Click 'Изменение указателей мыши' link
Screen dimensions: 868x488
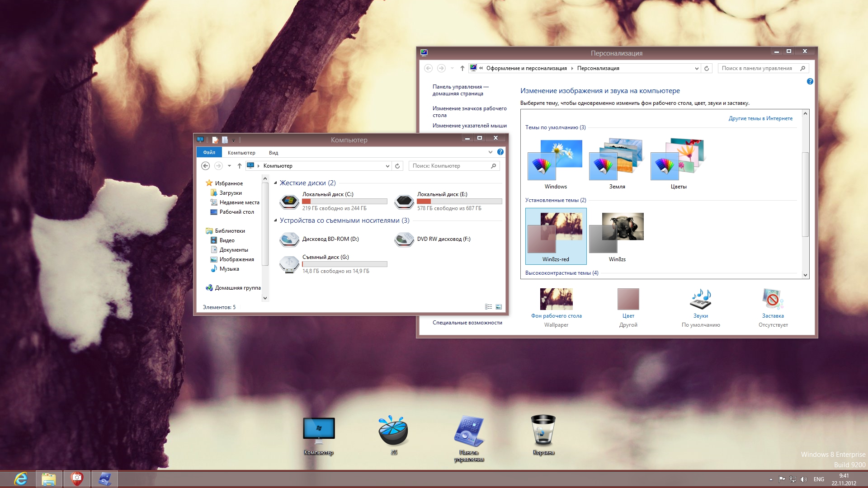click(x=469, y=126)
